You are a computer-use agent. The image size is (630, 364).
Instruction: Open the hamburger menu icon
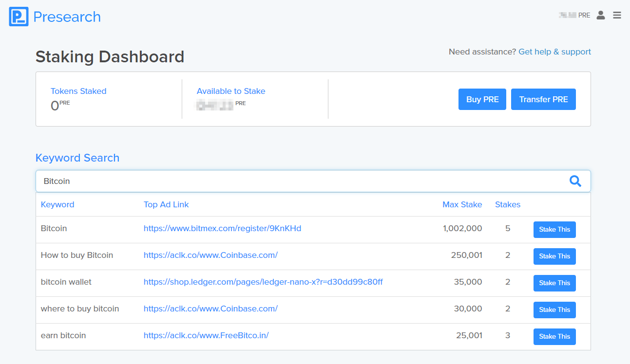coord(617,15)
